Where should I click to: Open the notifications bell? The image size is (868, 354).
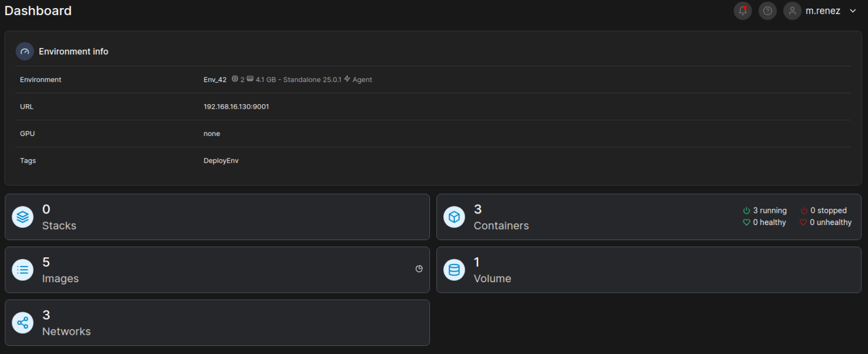click(742, 11)
